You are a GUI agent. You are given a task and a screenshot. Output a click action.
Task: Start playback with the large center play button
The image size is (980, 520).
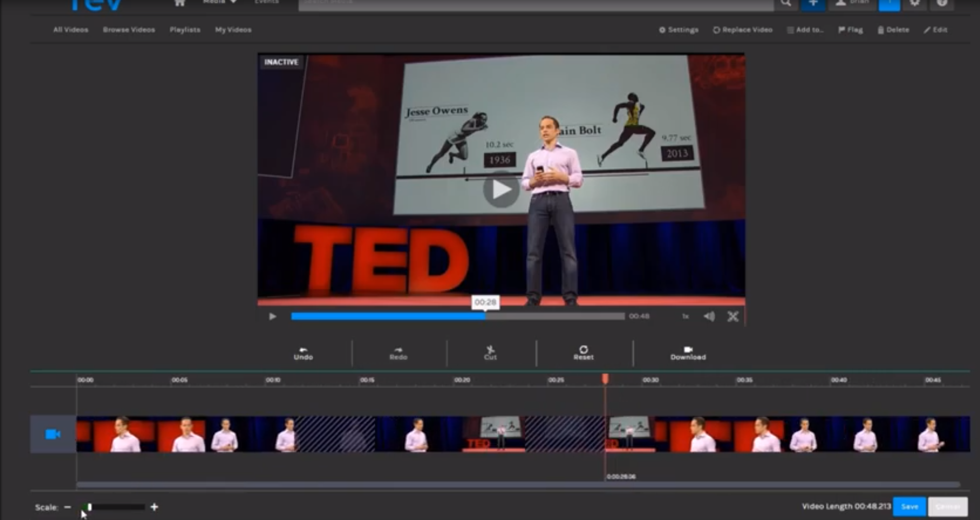pos(501,189)
